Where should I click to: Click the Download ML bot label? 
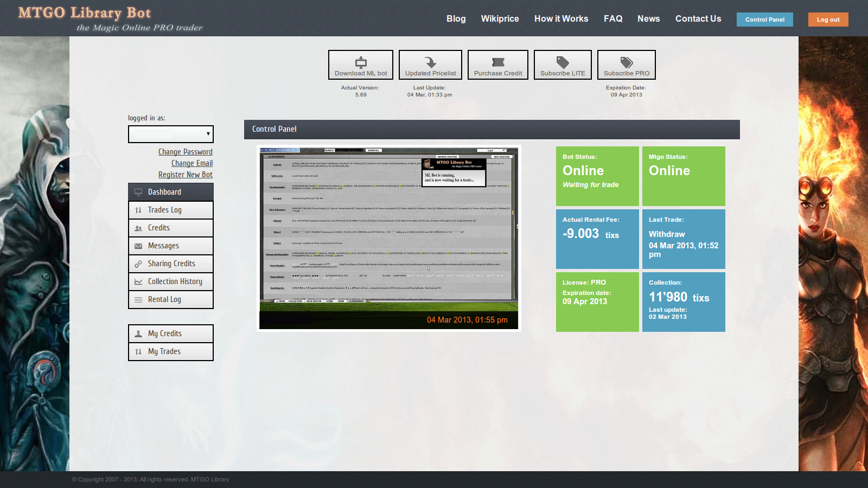pyautogui.click(x=361, y=73)
